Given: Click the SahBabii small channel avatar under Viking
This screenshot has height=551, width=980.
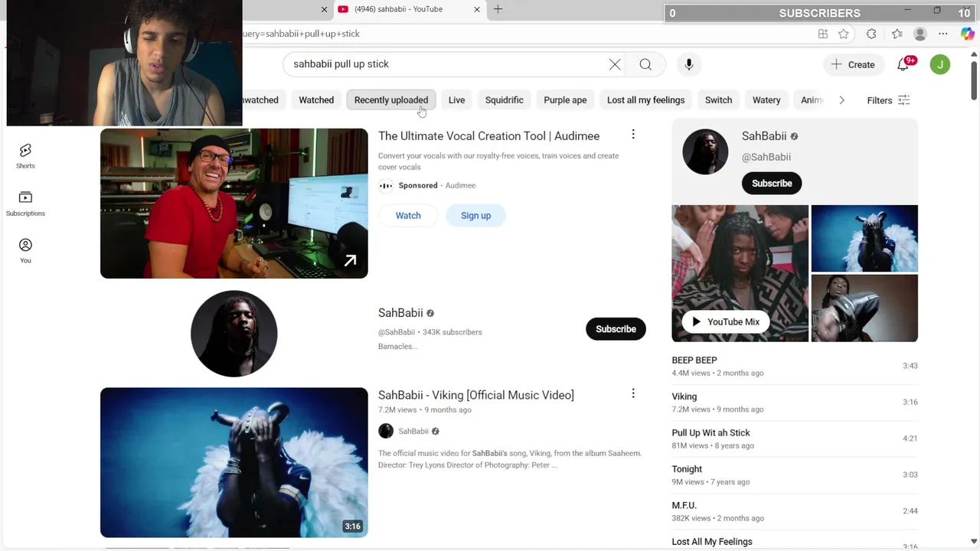Looking at the screenshot, I should pos(386,431).
